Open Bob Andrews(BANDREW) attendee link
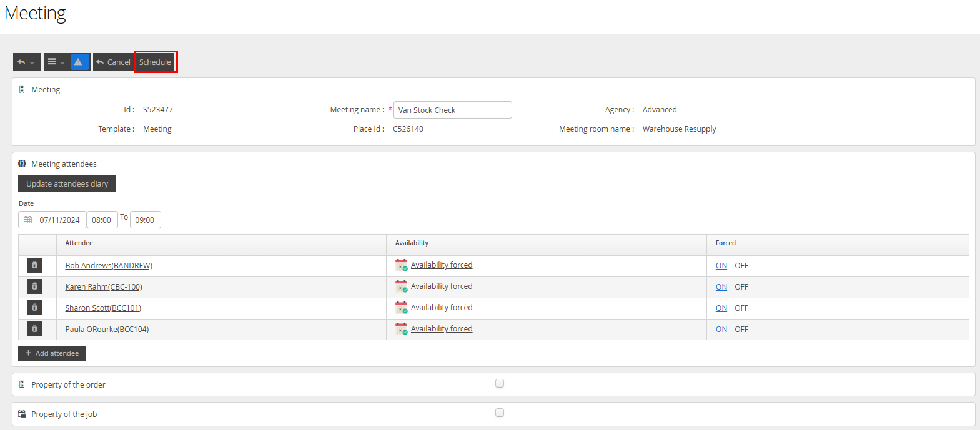This screenshot has width=980, height=430. click(109, 266)
